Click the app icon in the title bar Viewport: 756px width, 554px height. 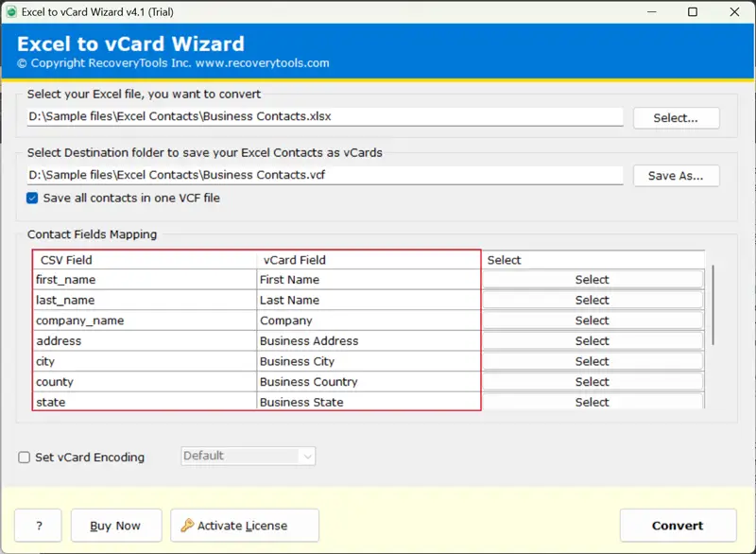12,11
